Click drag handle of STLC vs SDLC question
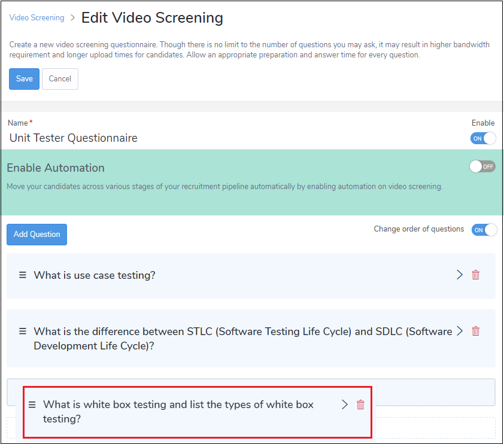The width and height of the screenshot is (504, 444). (23, 332)
